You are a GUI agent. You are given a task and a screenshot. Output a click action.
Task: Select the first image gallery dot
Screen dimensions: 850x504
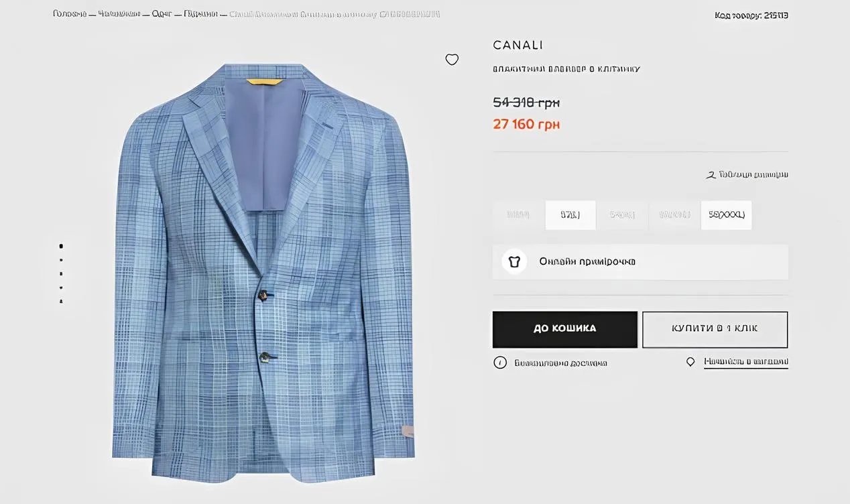[61, 246]
